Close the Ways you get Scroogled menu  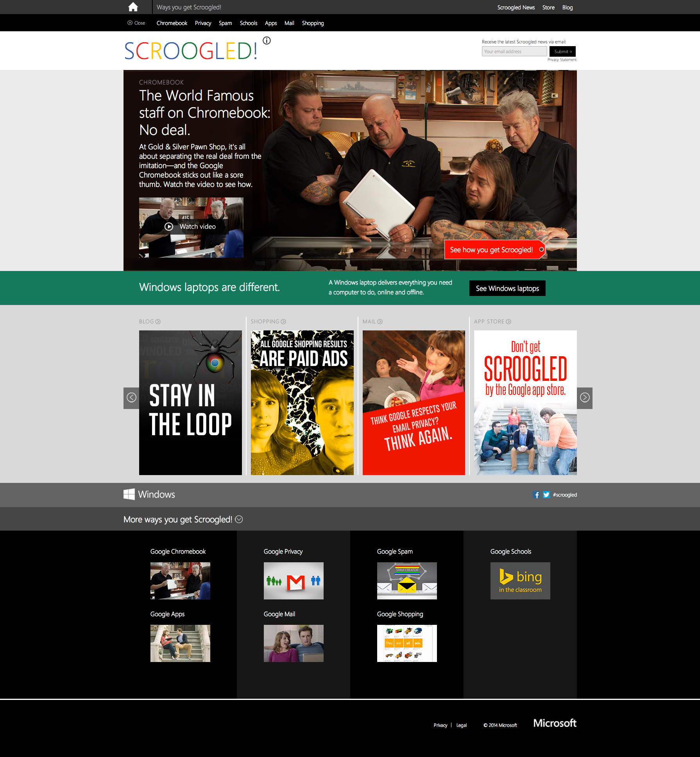click(x=136, y=23)
